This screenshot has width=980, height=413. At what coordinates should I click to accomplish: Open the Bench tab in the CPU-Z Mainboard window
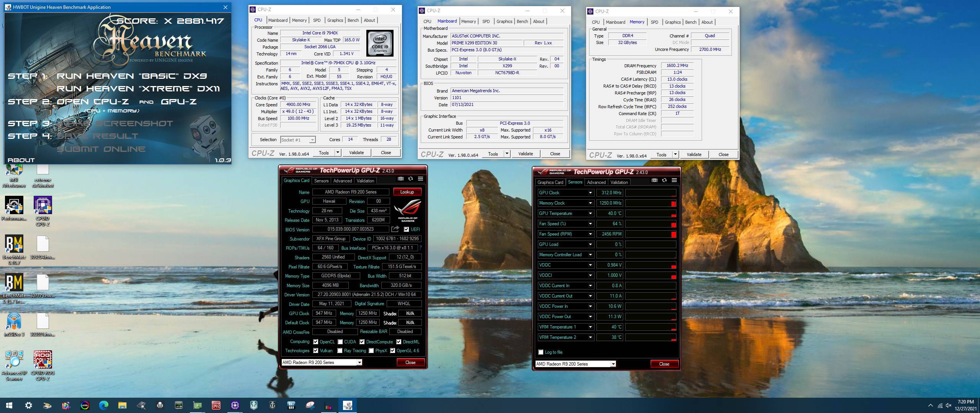pos(522,21)
